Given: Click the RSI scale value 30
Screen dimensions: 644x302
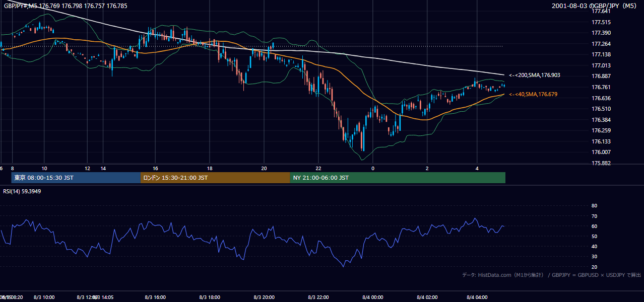Looking at the screenshot, I should click(594, 257).
